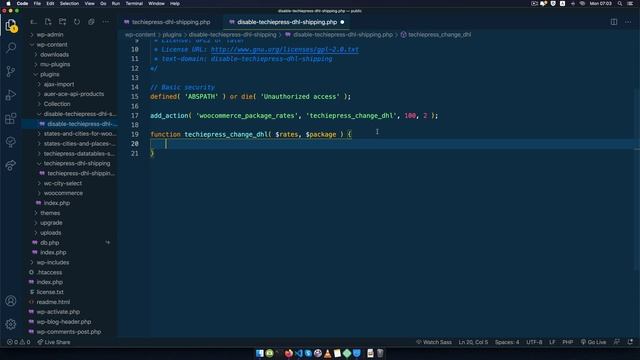
Task: Start Live Share from status bar
Action: (53, 342)
